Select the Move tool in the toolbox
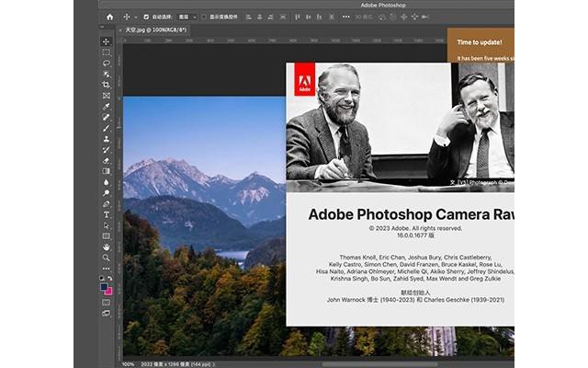Image resolution: width=588 pixels, height=368 pixels. [107, 41]
